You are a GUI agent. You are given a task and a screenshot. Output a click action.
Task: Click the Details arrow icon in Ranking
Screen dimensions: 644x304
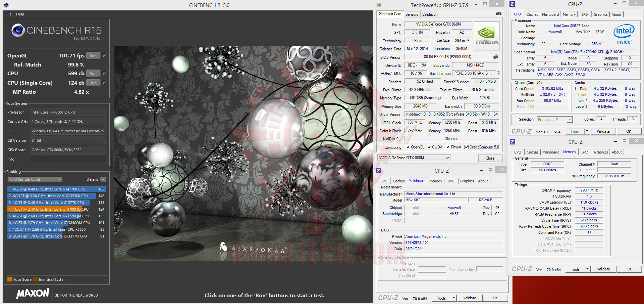(x=103, y=179)
